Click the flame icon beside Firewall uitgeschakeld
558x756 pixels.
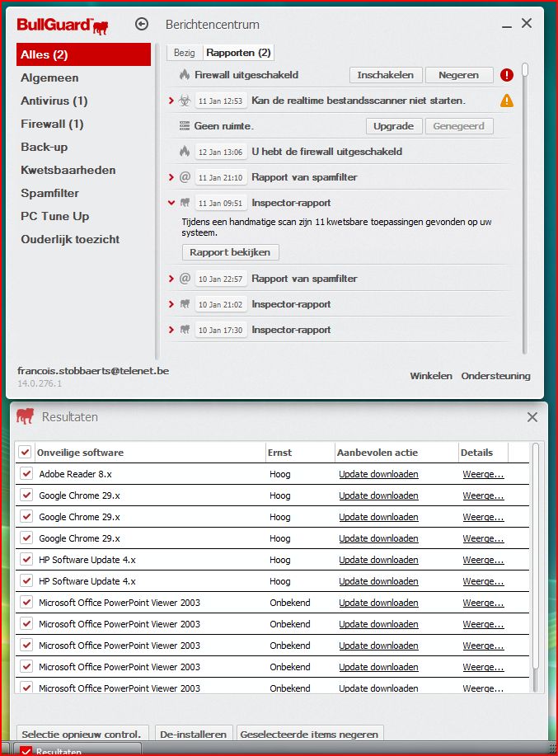coord(185,75)
